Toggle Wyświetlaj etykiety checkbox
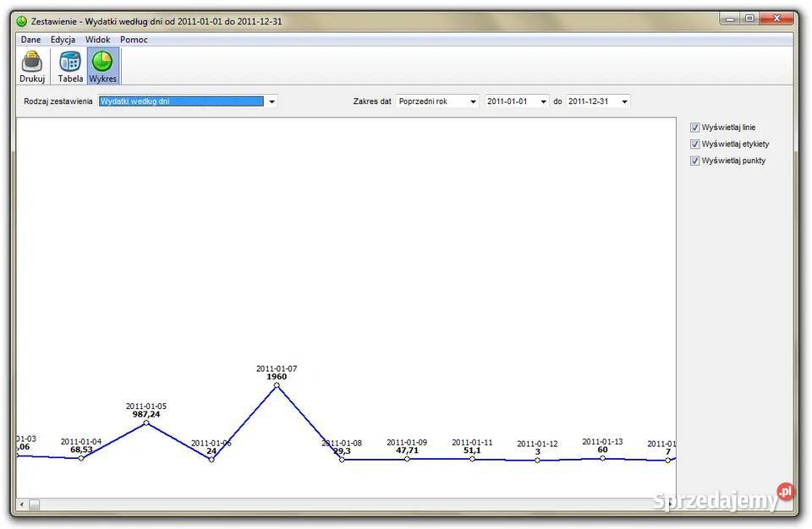The image size is (812, 529). coord(695,145)
